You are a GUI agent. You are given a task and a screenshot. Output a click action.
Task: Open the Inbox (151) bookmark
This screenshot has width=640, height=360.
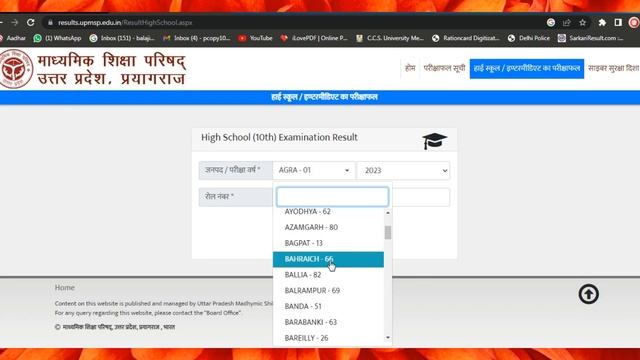click(122, 38)
